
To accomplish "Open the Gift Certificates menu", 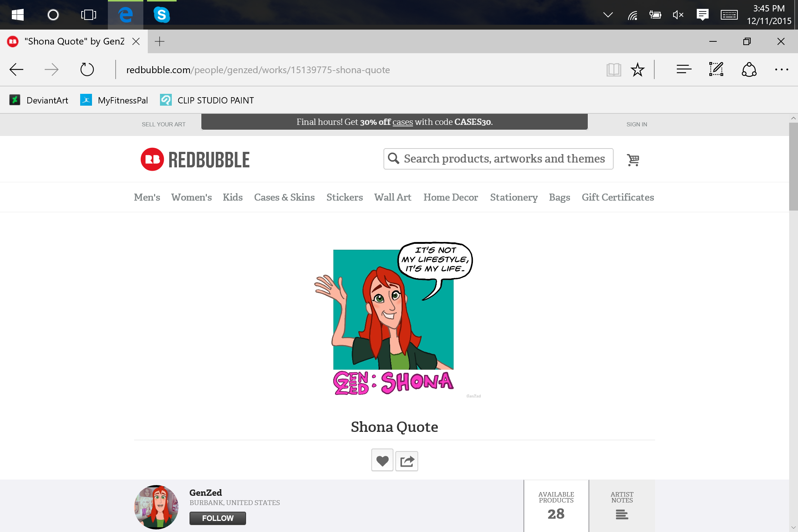I will 618,197.
